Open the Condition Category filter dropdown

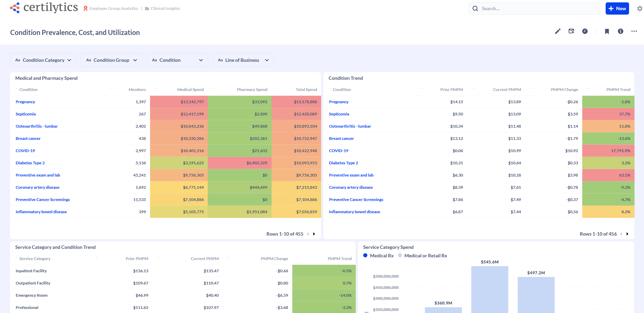tap(43, 60)
